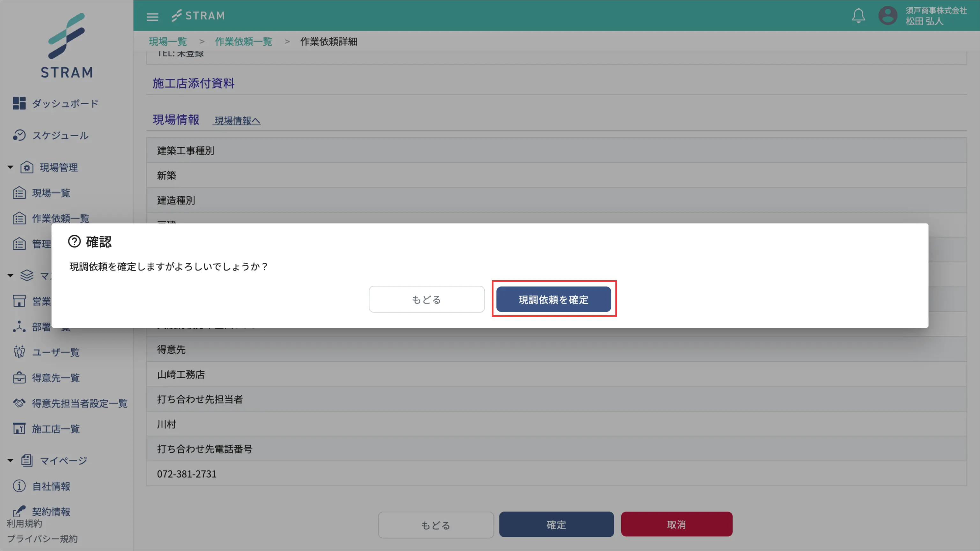Collapse the 現場管理 sidebar section
This screenshot has width=980, height=551.
tap(10, 167)
